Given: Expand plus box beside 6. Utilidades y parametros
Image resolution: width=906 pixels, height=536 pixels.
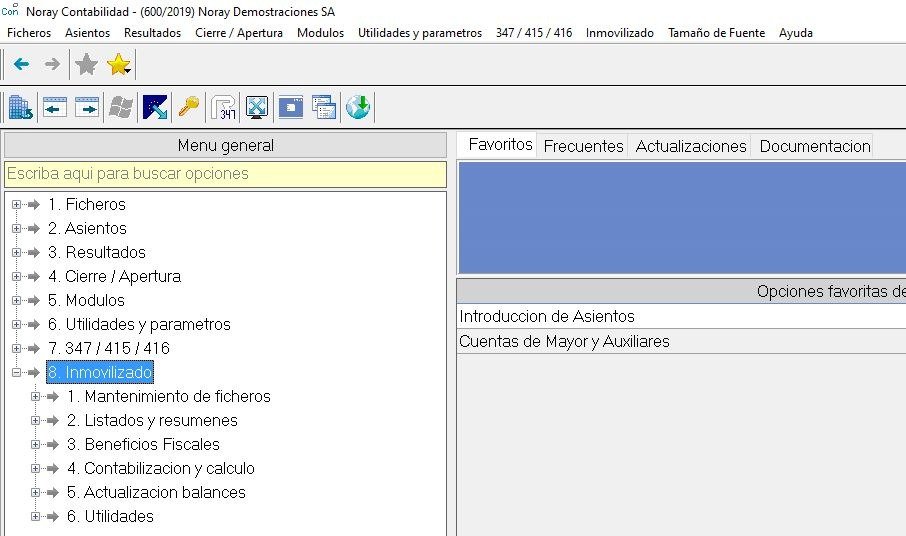Looking at the screenshot, I should point(16,325).
